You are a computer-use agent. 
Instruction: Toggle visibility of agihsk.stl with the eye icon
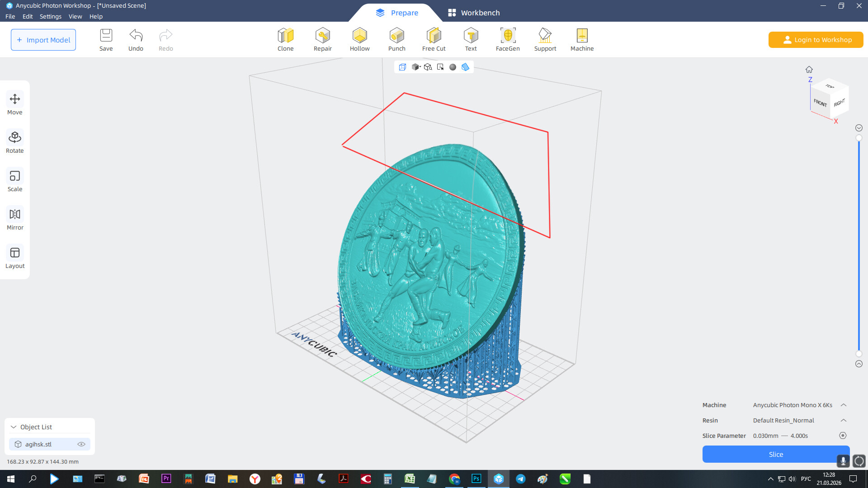click(81, 444)
